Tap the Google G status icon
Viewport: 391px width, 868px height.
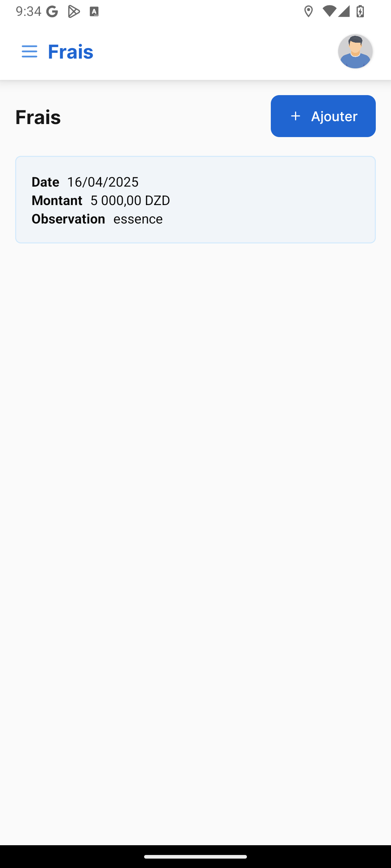(52, 12)
